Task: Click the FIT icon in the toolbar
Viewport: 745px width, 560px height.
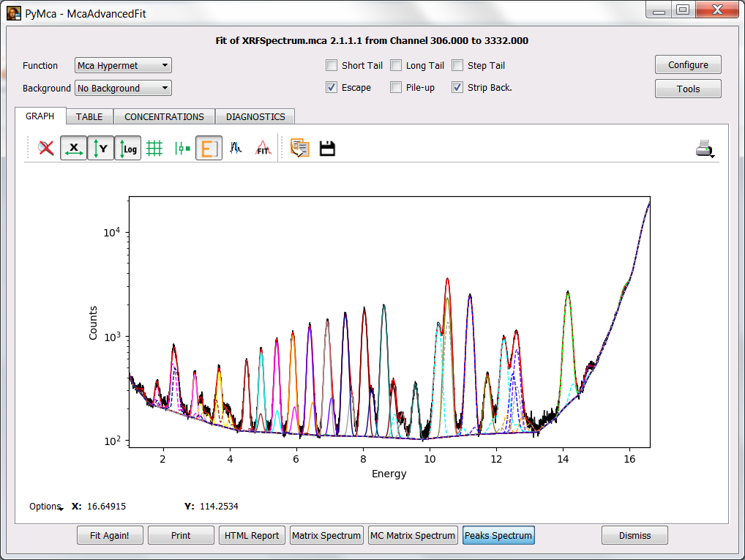Action: point(262,148)
